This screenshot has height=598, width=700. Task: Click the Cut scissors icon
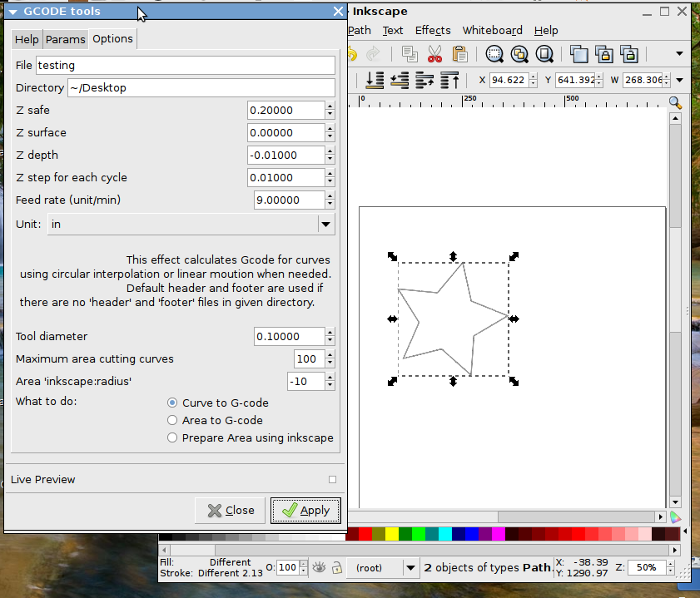pyautogui.click(x=434, y=55)
